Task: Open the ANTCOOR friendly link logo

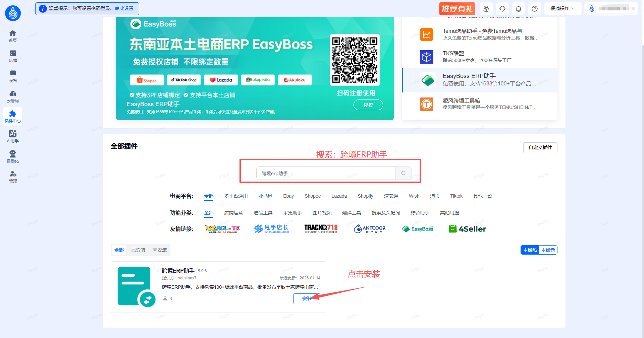Action: [370, 229]
